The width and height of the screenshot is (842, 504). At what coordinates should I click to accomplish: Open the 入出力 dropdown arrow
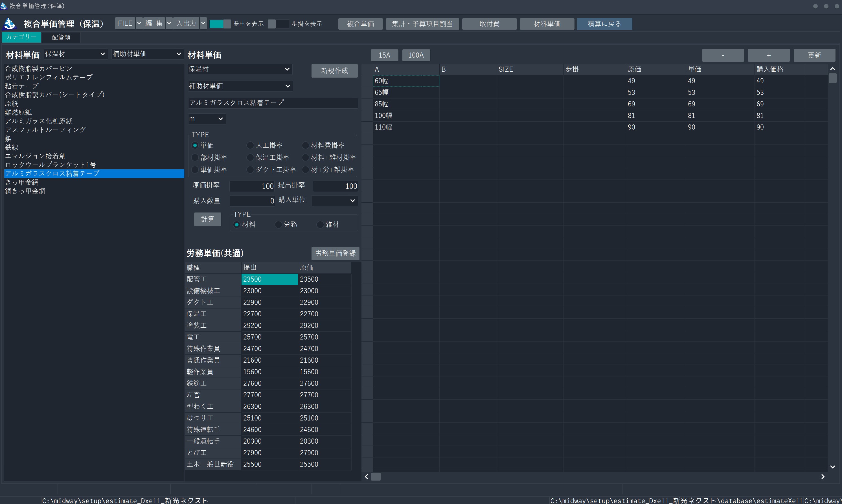click(x=203, y=23)
